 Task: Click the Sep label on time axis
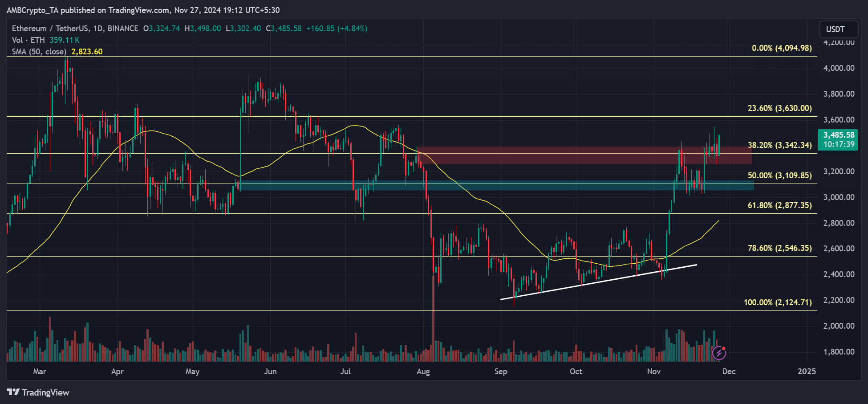pos(501,371)
